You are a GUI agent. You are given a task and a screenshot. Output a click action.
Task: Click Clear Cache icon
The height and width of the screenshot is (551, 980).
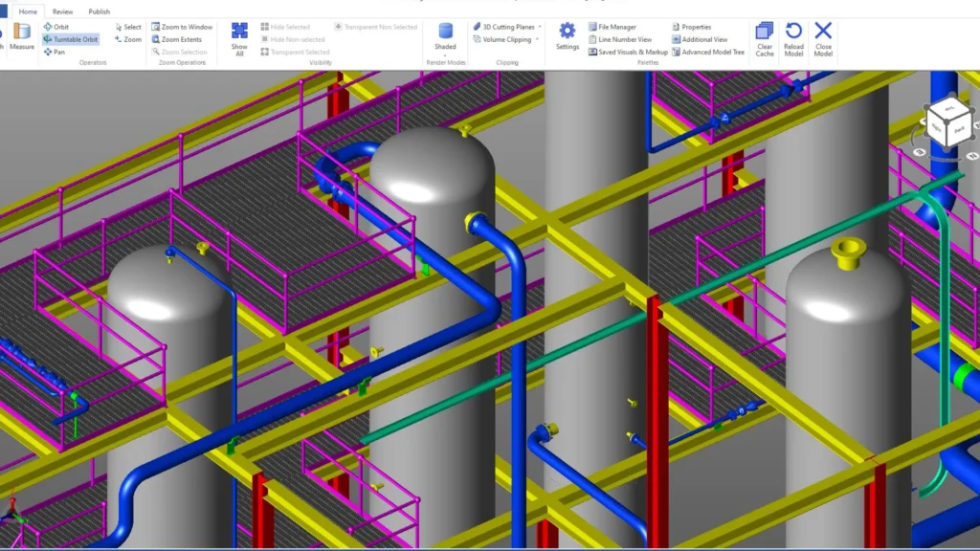[x=765, y=37]
